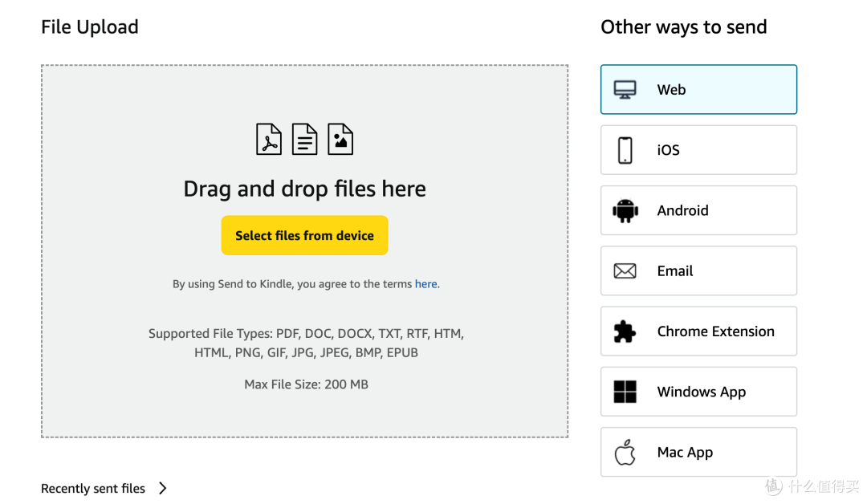Click the phone icon beside iOS

[625, 150]
